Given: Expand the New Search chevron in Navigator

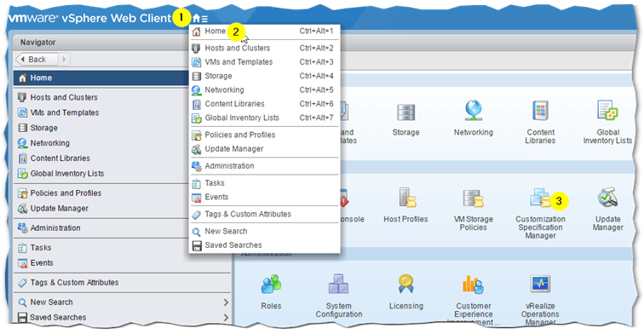Looking at the screenshot, I should pos(226,302).
